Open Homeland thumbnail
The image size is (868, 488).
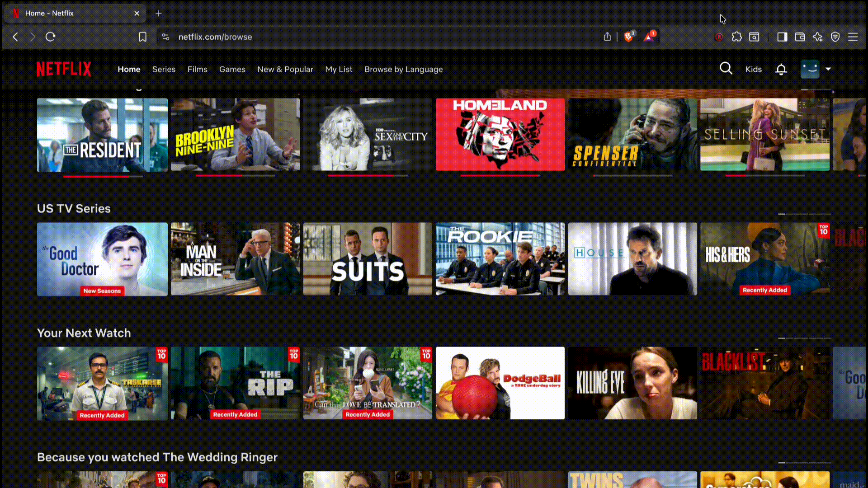coord(500,135)
